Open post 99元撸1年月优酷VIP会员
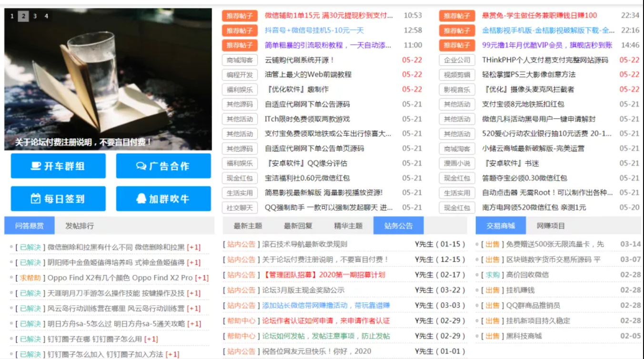The image size is (644, 359). point(547,45)
